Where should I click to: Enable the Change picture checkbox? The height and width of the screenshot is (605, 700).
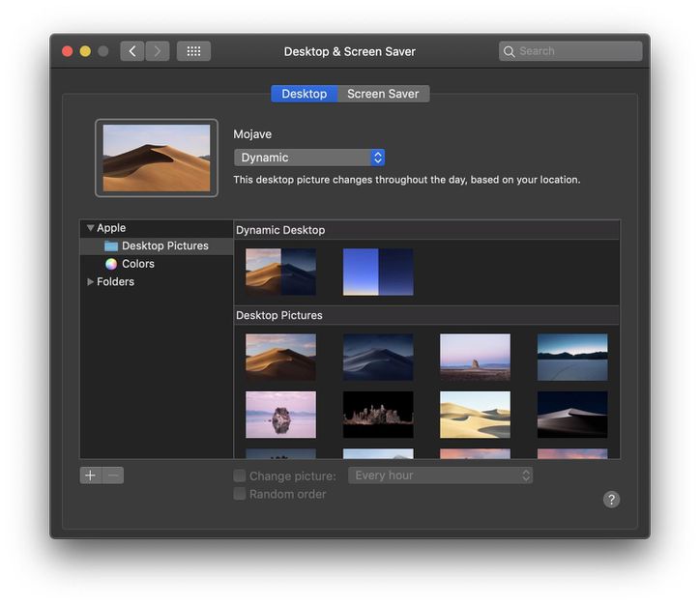click(240, 475)
